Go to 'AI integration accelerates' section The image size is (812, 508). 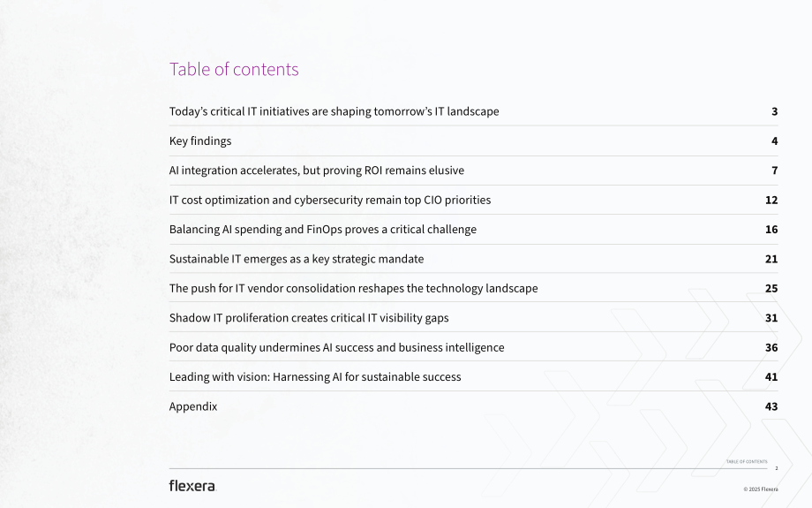pos(316,171)
